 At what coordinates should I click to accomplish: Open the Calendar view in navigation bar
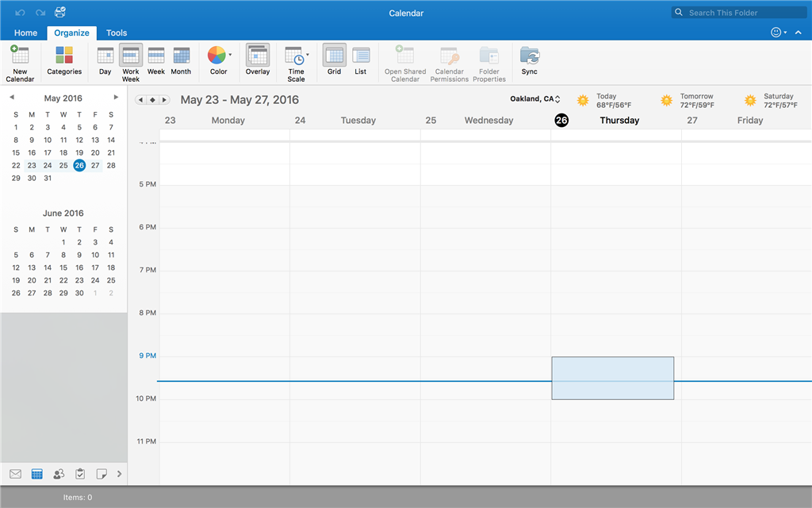coord(36,474)
